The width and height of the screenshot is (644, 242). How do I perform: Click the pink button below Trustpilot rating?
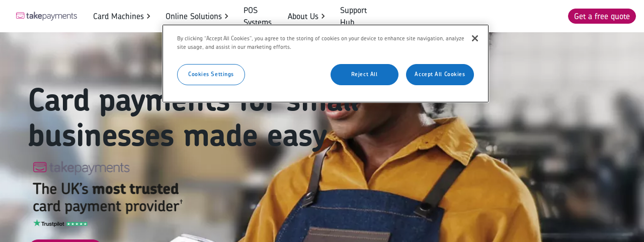click(65, 240)
